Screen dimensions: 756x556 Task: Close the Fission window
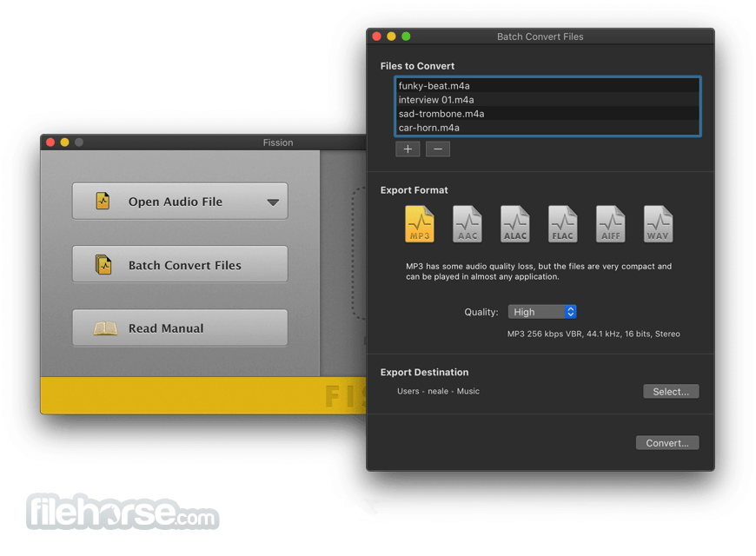pos(50,142)
